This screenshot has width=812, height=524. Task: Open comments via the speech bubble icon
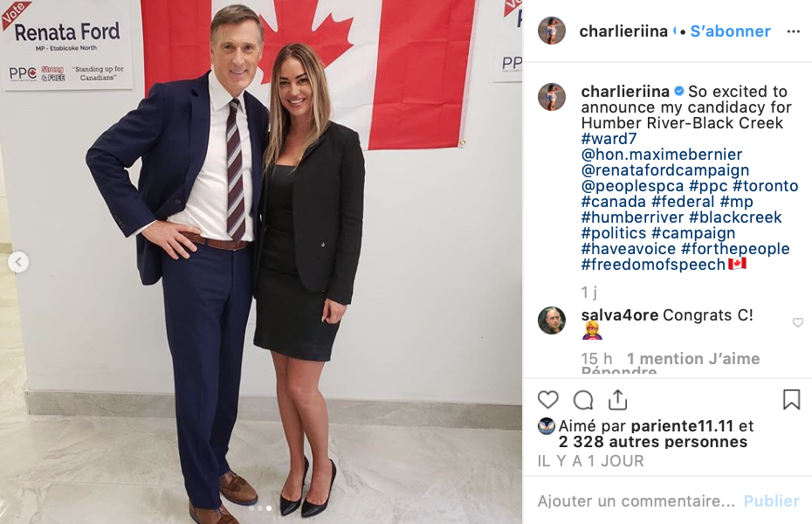pyautogui.click(x=583, y=400)
